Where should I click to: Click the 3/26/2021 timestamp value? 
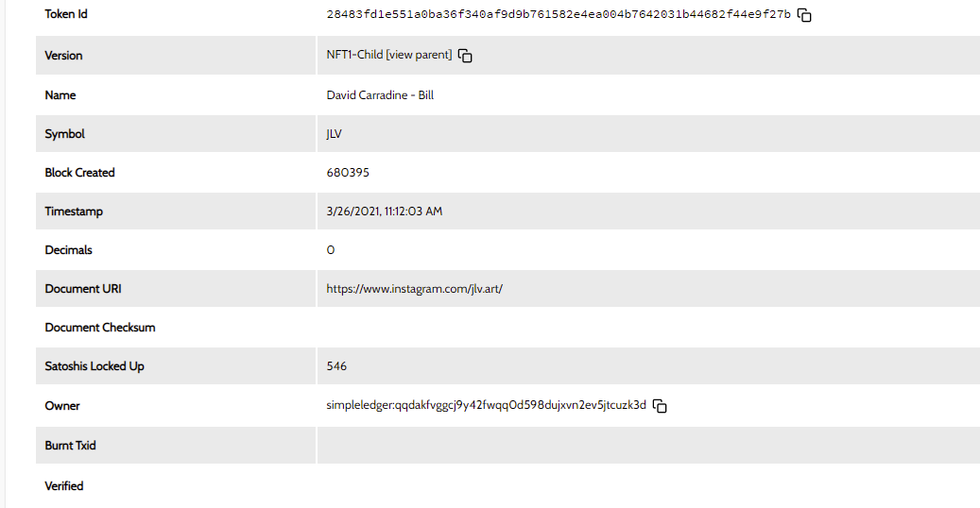pyautogui.click(x=385, y=212)
